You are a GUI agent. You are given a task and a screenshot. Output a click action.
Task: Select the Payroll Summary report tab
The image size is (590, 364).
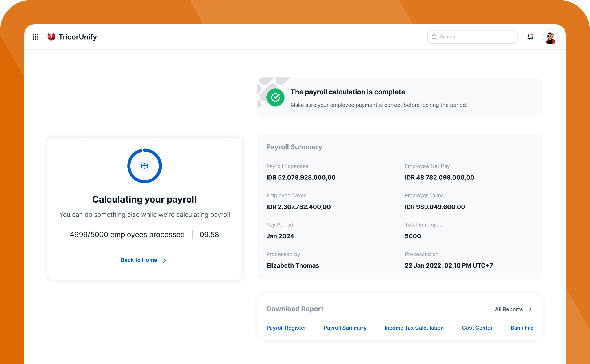coord(345,327)
